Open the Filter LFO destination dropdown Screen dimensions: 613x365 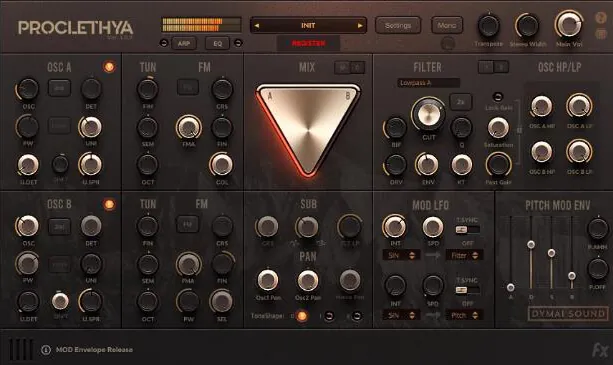pyautogui.click(x=464, y=256)
